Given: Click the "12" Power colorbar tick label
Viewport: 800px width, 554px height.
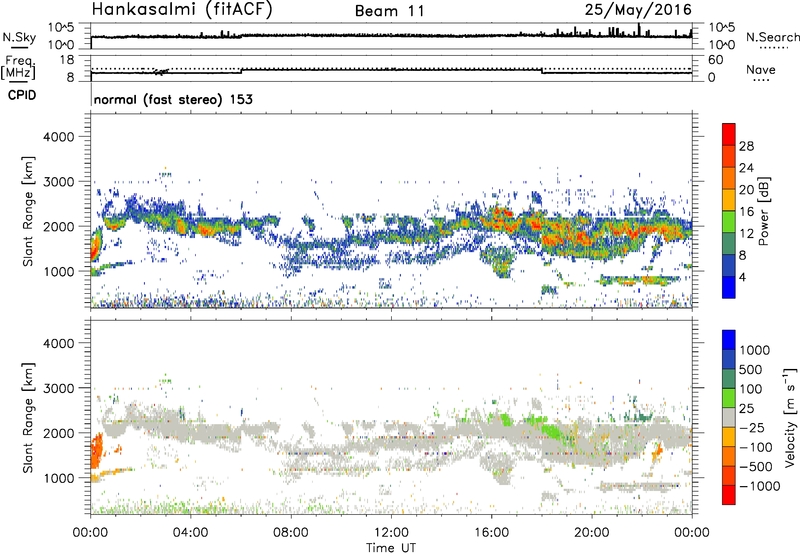Looking at the screenshot, I should pyautogui.click(x=746, y=234).
